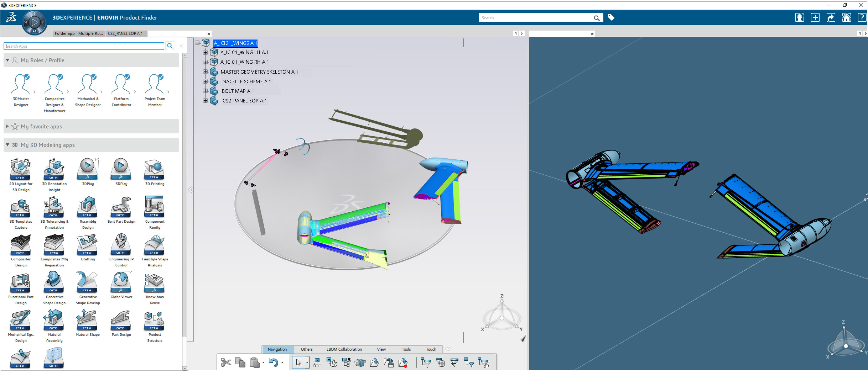Click the Home icon in header
The width and height of the screenshot is (868, 371).
pos(847,17)
